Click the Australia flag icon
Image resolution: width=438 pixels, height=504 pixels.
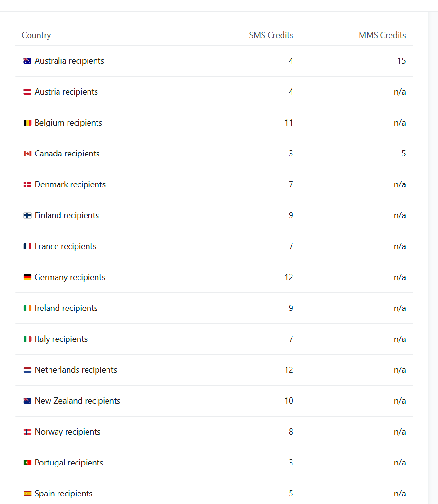point(27,61)
